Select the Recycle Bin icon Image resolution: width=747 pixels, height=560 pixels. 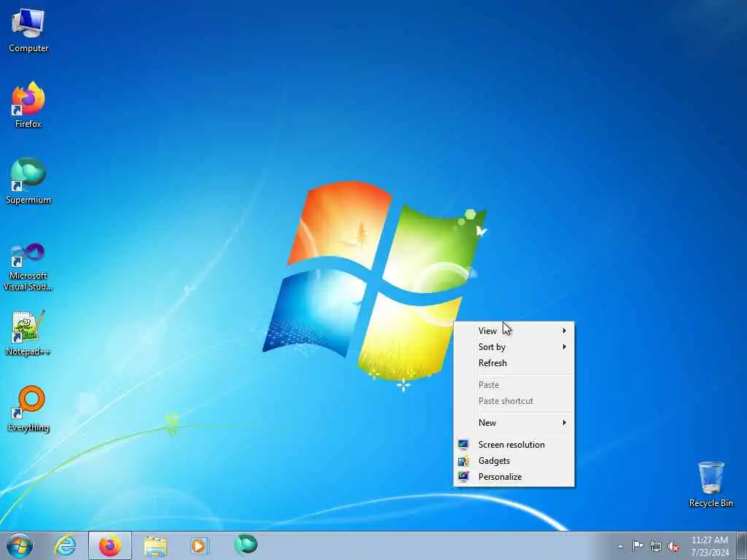[711, 484]
